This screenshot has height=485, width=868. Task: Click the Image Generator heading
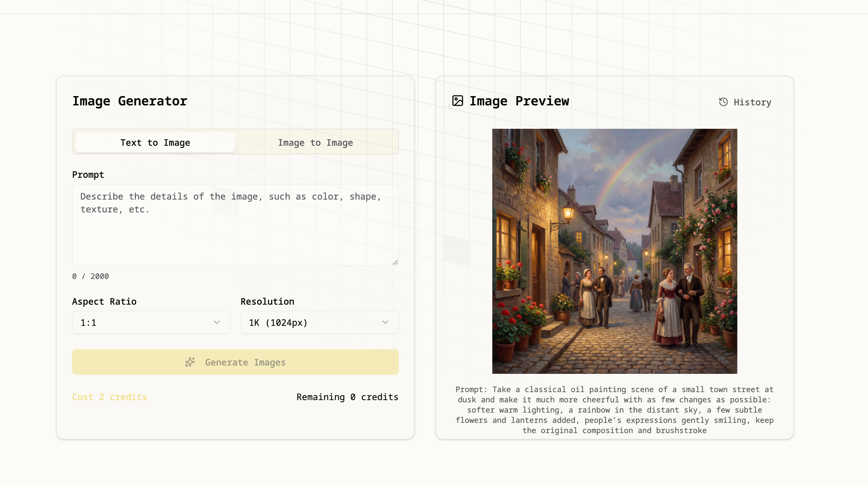coord(130,101)
